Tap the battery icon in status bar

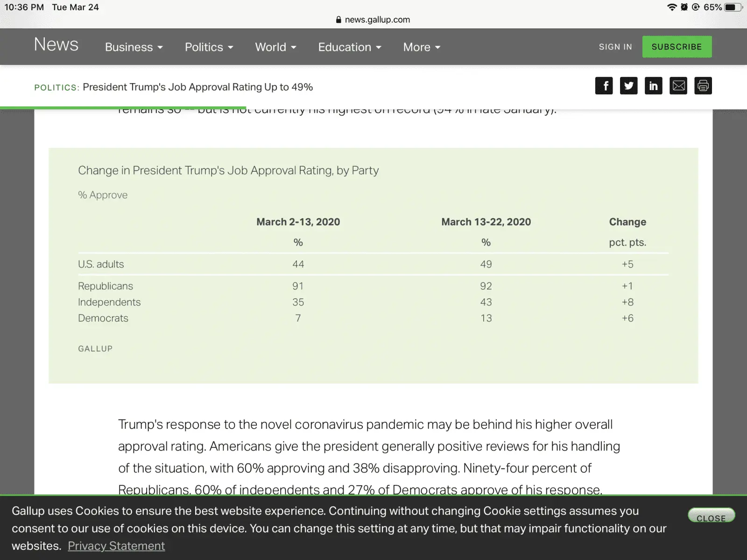(x=732, y=7)
